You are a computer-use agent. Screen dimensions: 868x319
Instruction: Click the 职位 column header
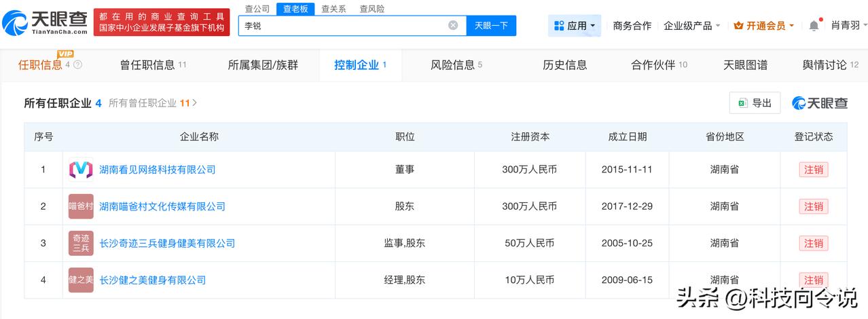pos(405,136)
